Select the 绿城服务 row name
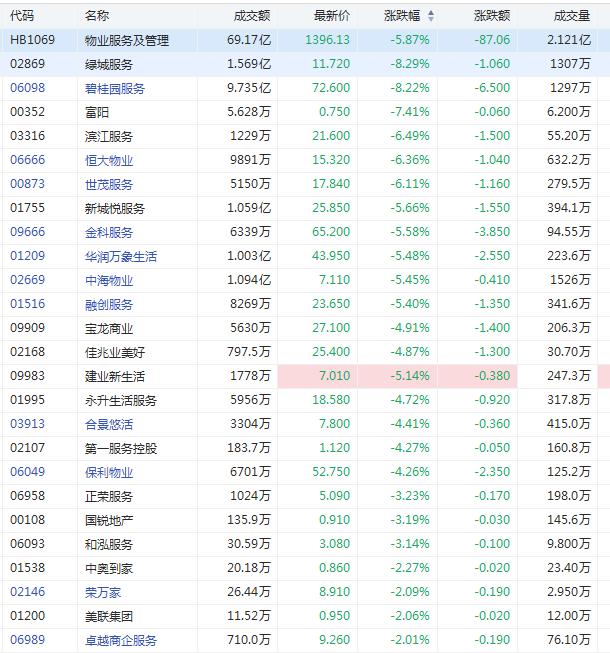 [x=109, y=64]
